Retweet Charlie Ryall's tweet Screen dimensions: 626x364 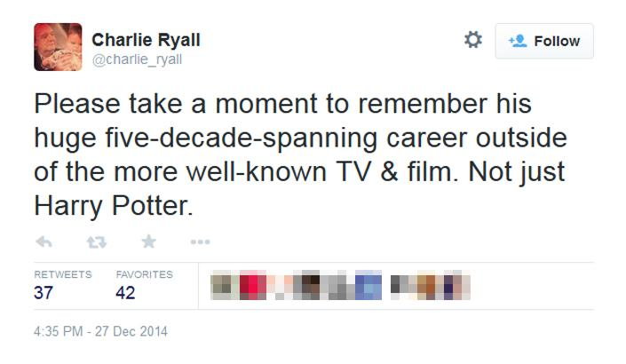coord(97,241)
